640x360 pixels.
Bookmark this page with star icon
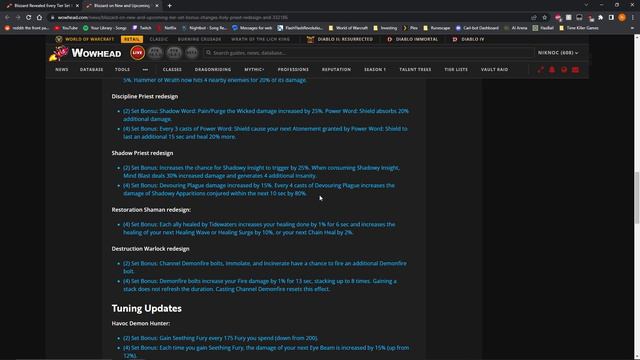[544, 18]
